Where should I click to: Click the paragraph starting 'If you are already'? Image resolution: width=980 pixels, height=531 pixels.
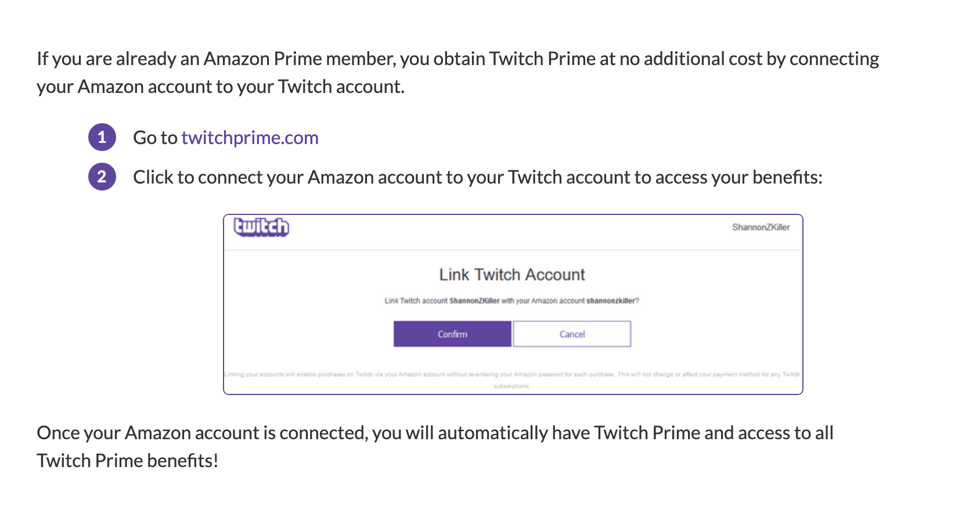458,73
